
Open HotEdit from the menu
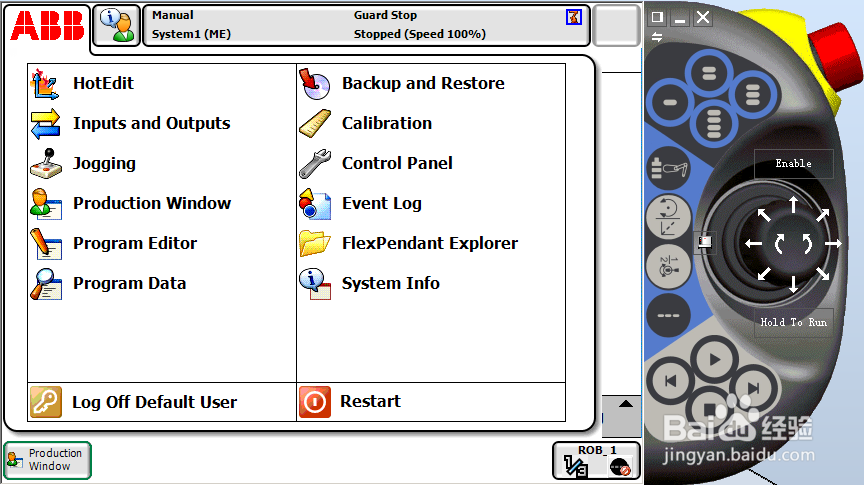tap(103, 83)
